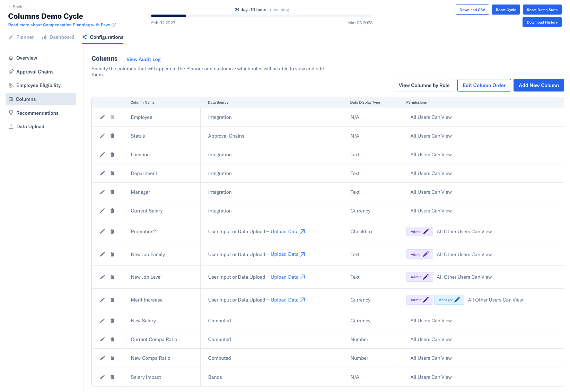570x392 pixels.
Task: Edit the Employee column name
Action: coord(102,117)
